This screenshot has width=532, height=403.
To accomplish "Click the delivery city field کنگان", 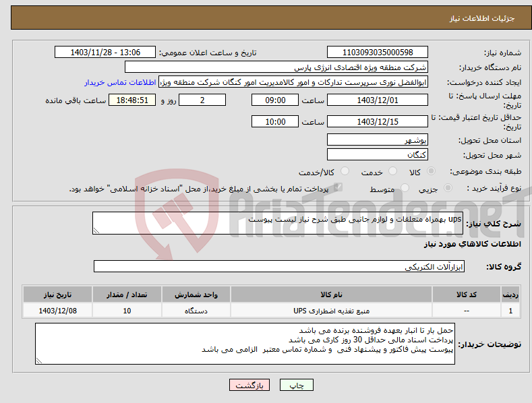I will tap(378, 155).
